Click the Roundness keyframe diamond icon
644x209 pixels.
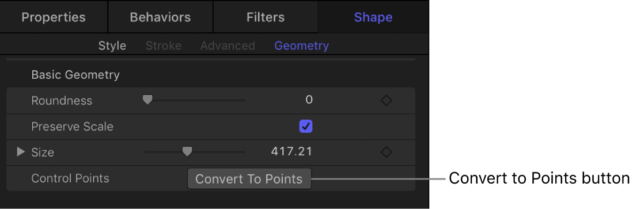point(386,100)
